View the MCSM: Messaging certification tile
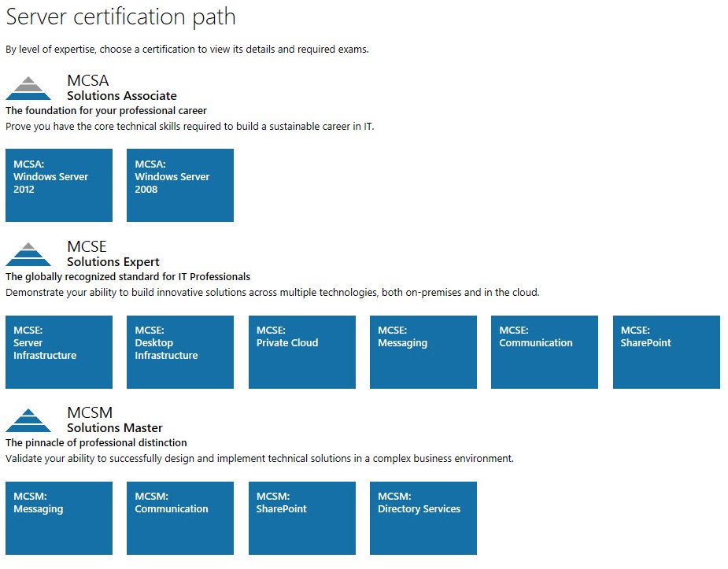This screenshot has height=569, width=728. pos(59,518)
